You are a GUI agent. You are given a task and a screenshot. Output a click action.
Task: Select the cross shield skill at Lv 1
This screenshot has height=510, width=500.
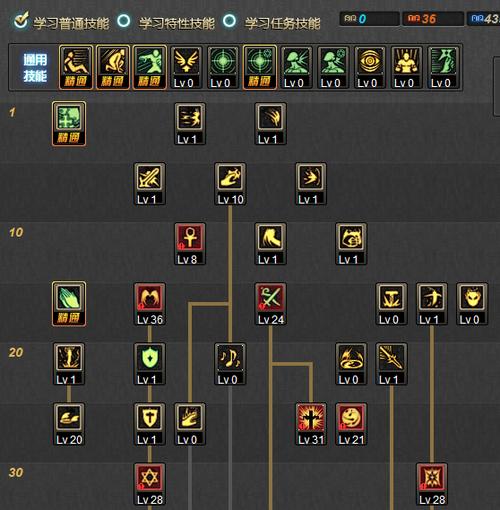(150, 424)
